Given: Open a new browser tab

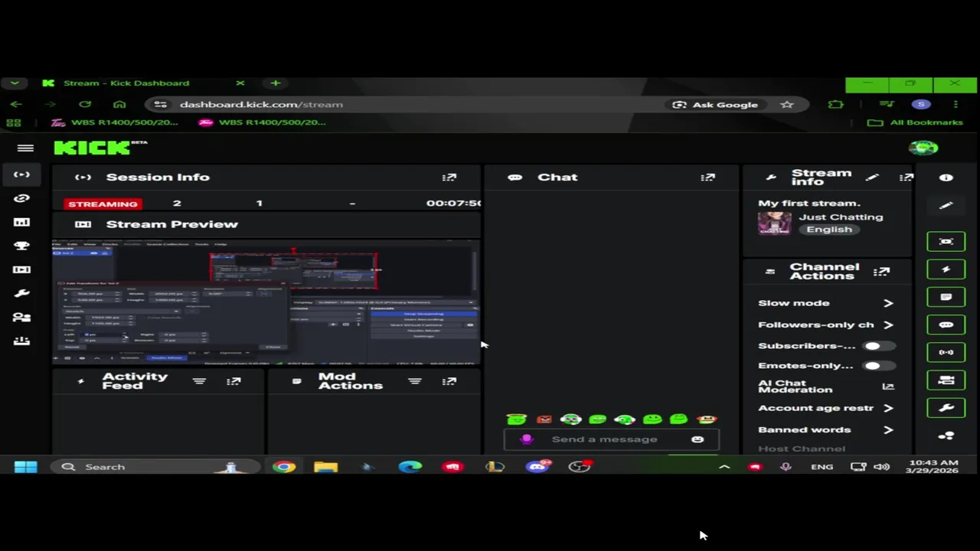Looking at the screenshot, I should [275, 83].
